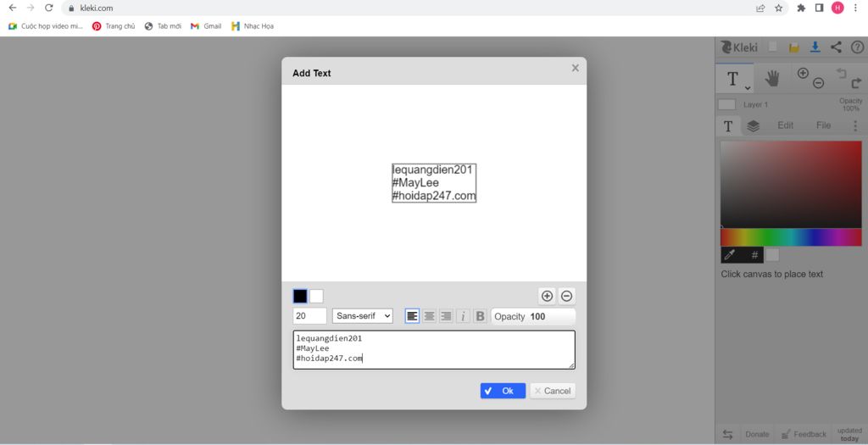Click the Layer 1 thumbnail

pyautogui.click(x=726, y=104)
